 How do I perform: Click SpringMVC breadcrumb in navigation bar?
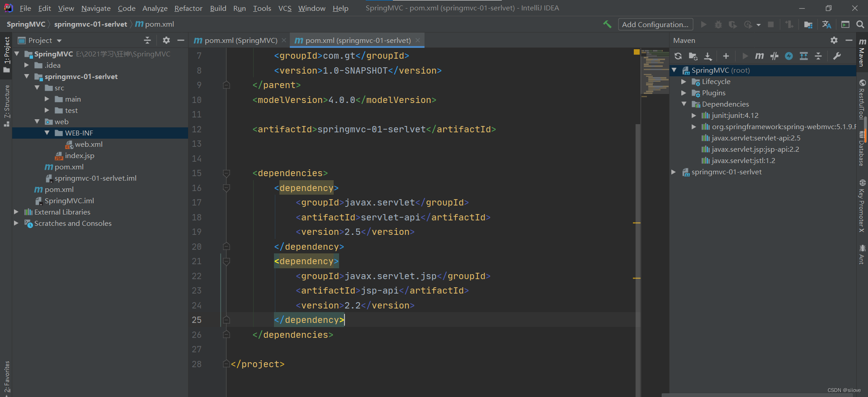[26, 24]
